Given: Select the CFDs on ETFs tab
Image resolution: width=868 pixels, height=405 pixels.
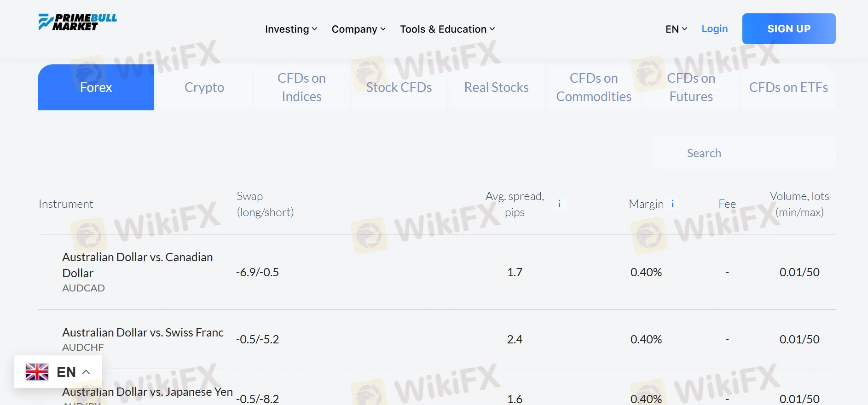Looking at the screenshot, I should [788, 87].
